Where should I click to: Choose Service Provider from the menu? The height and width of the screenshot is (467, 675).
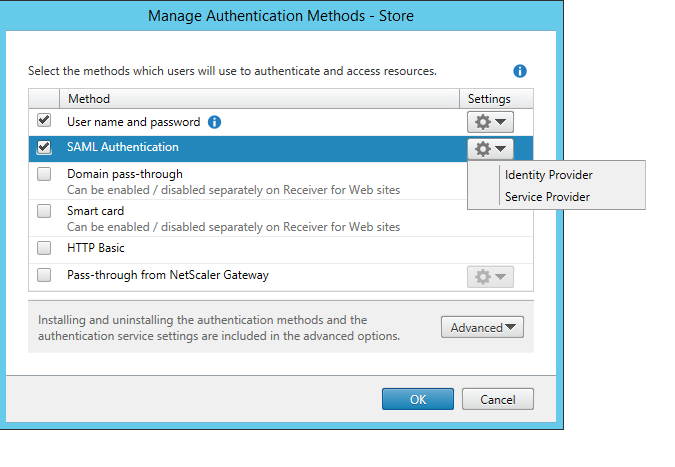click(547, 197)
